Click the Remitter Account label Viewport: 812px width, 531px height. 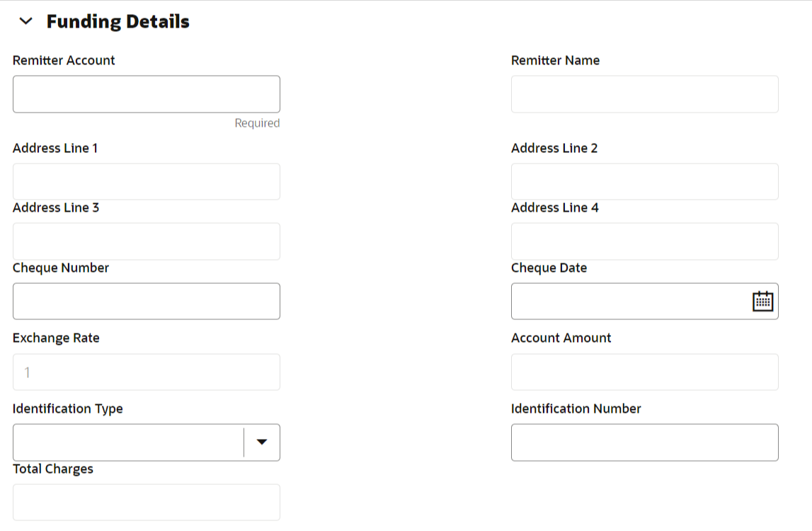[x=64, y=61]
